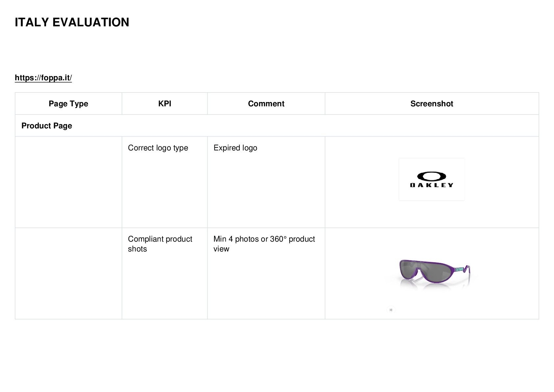
Task: Click empty Page Type cell beside Correct logo type
Action: (68, 182)
